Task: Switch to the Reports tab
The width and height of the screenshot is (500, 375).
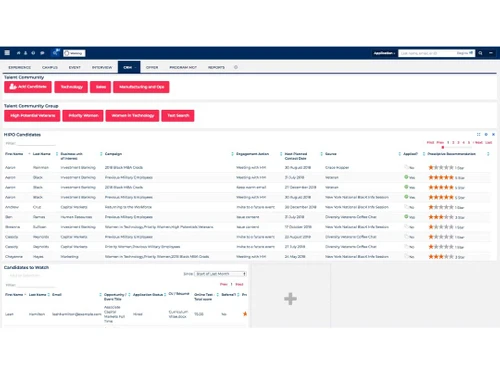Action: tap(216, 67)
